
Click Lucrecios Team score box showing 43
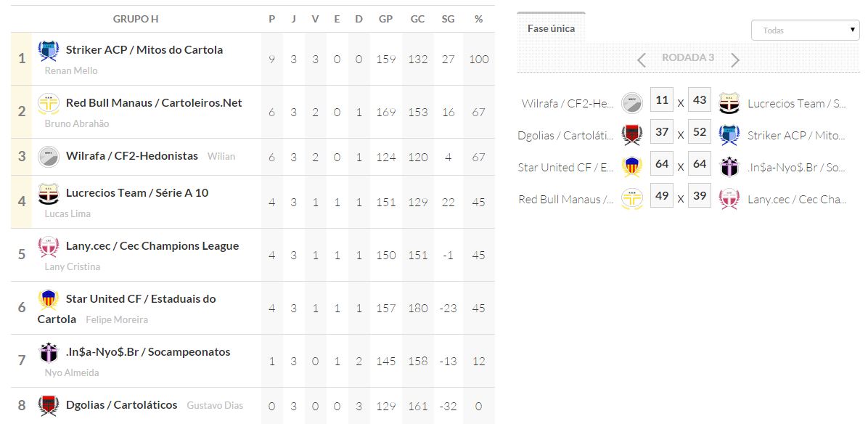tap(700, 100)
